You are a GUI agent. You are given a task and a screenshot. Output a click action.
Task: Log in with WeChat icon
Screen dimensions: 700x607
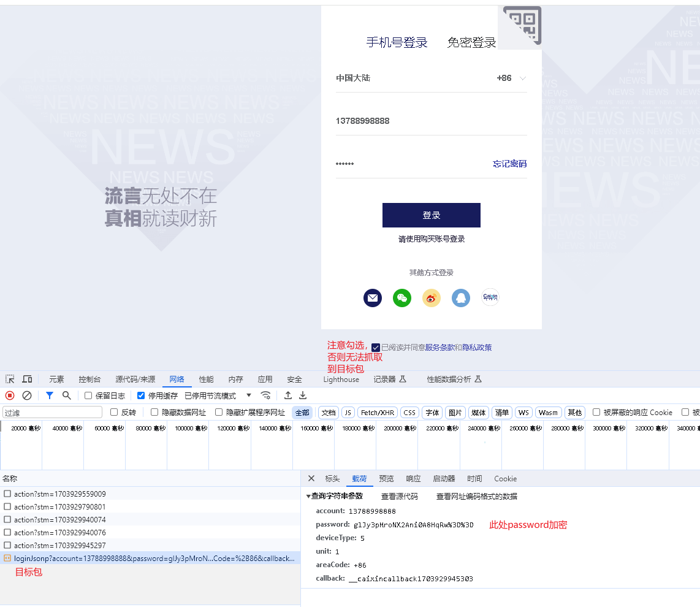click(x=401, y=297)
